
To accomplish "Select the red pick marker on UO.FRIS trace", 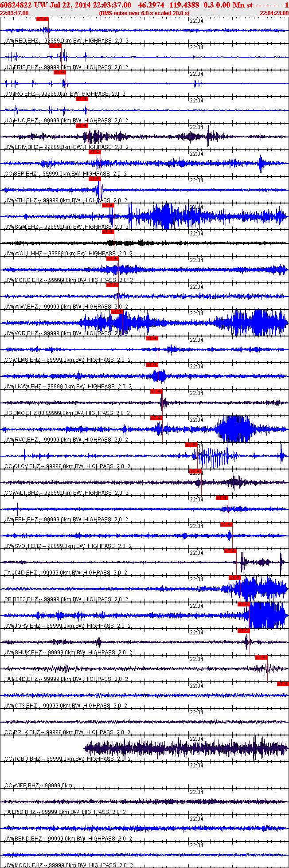I will pyautogui.click(x=55, y=46).
